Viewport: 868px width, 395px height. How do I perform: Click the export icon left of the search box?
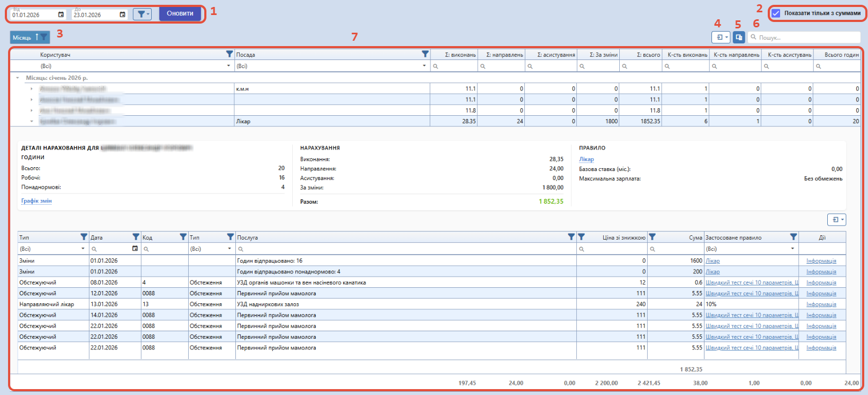point(721,37)
